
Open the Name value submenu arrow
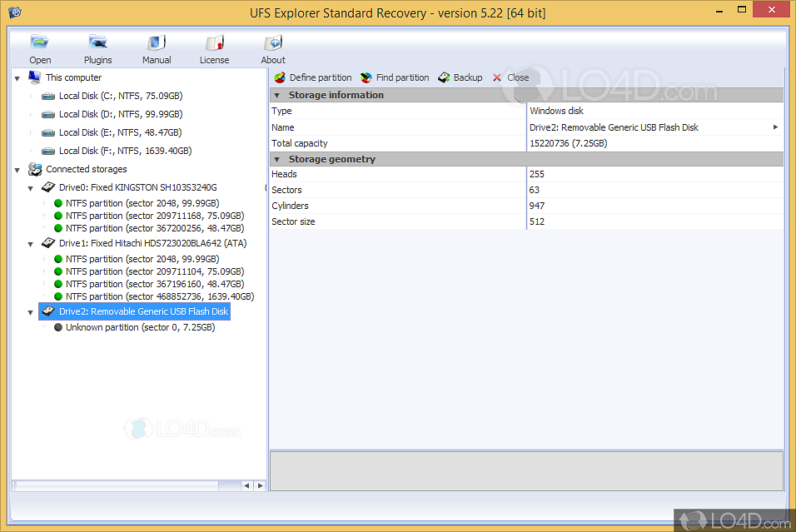click(x=775, y=127)
